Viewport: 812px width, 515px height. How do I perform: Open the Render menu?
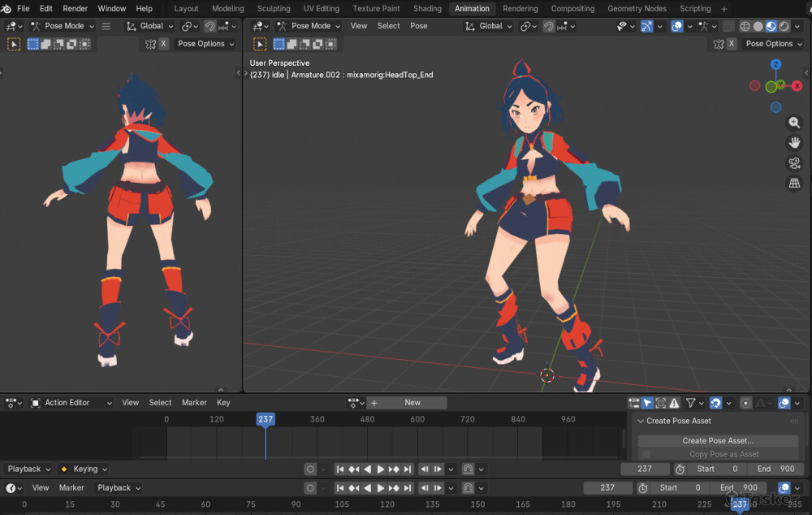pos(76,8)
